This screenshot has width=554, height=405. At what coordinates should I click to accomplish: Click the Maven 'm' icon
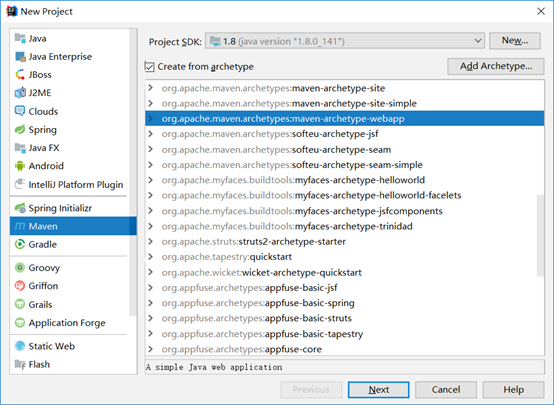coord(20,226)
